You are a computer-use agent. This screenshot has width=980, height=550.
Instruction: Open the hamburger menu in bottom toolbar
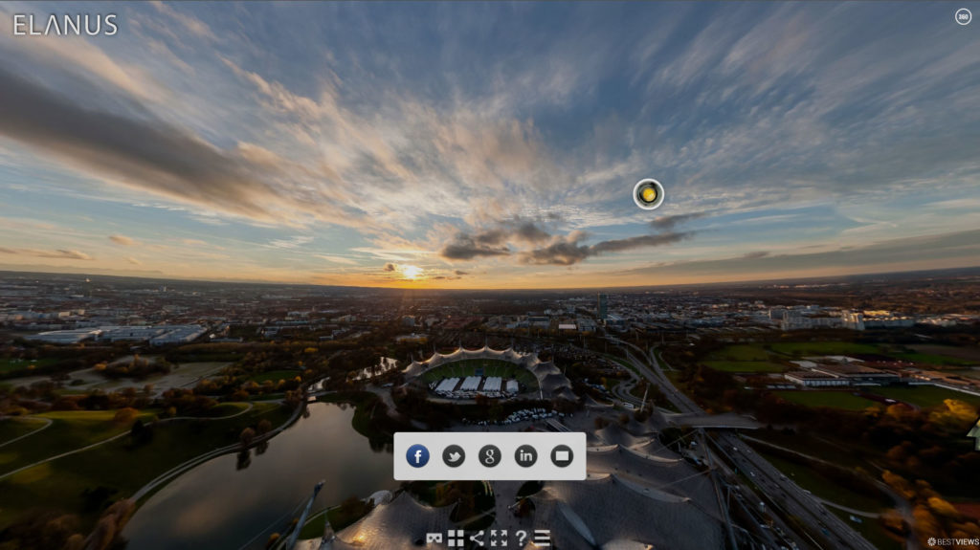click(542, 539)
